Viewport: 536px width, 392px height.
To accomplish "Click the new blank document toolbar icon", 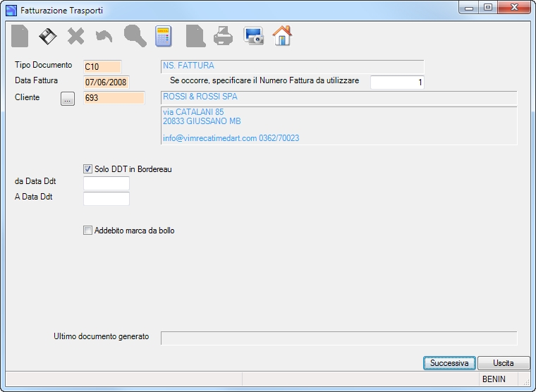I will click(x=20, y=36).
